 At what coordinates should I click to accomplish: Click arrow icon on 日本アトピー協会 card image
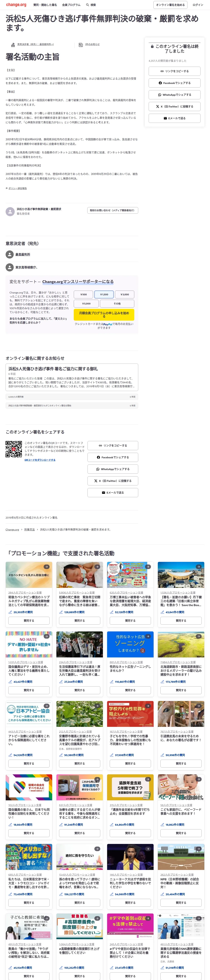coord(46,706)
